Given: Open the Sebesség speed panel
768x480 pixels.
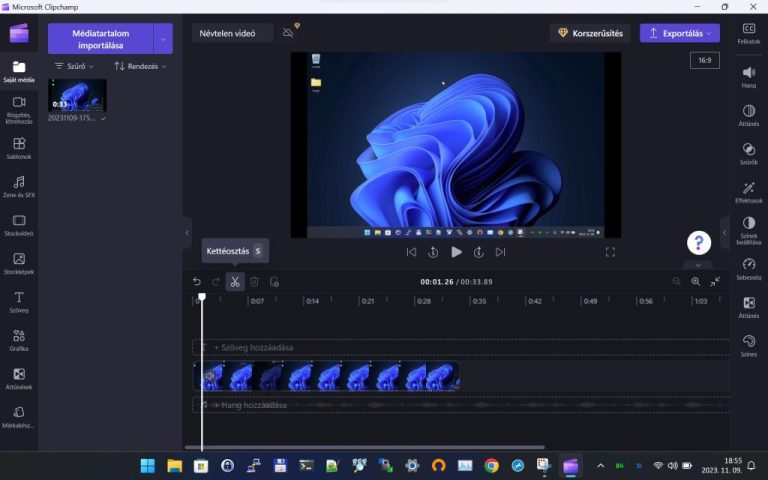Looking at the screenshot, I should point(748,269).
